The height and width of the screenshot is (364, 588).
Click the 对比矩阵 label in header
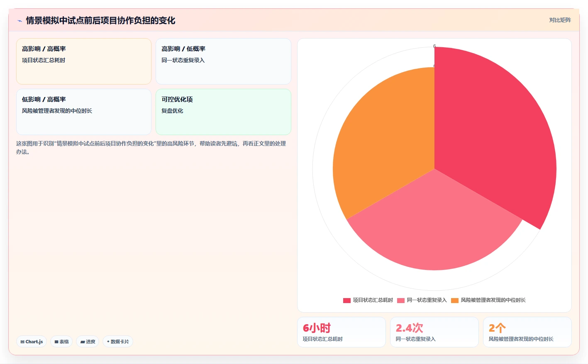coord(560,20)
